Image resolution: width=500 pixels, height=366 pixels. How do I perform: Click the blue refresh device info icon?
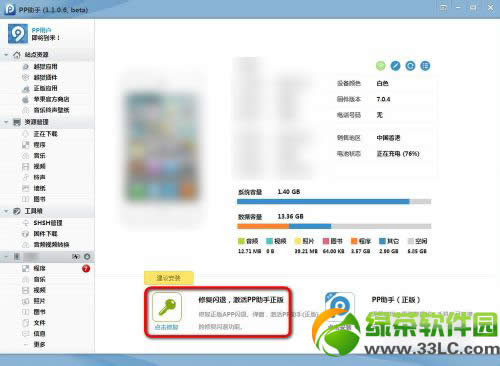pos(410,66)
